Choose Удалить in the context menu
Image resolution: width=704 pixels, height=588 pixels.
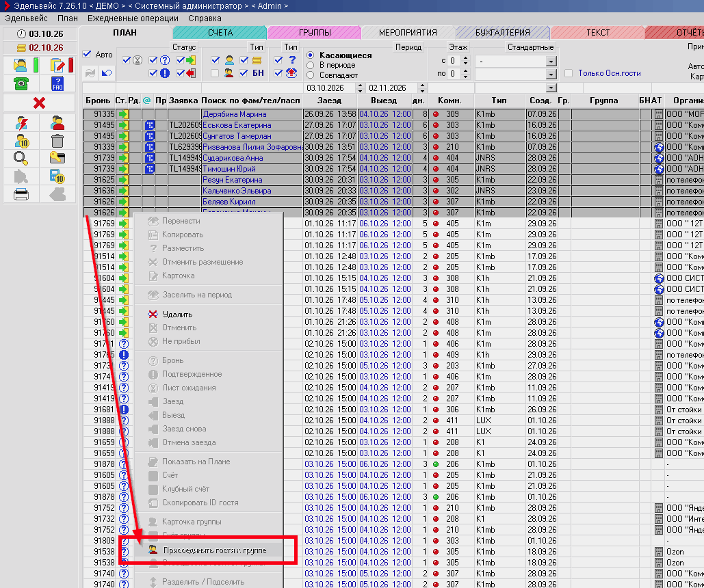177,315
